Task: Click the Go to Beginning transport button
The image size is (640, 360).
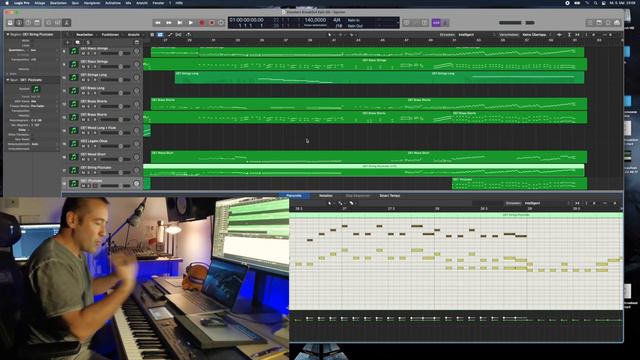Action: point(180,23)
